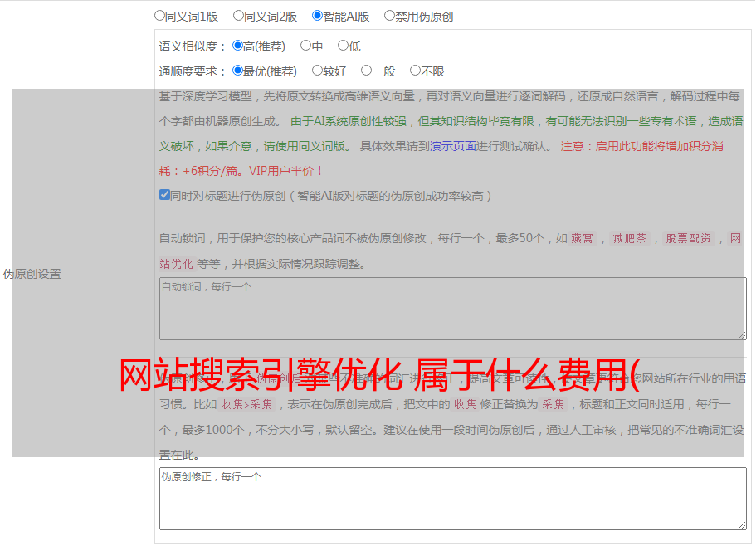Click the 伪原创修正 textarea resize handle
Viewport: 756px width, 546px height.
pyautogui.click(x=741, y=524)
